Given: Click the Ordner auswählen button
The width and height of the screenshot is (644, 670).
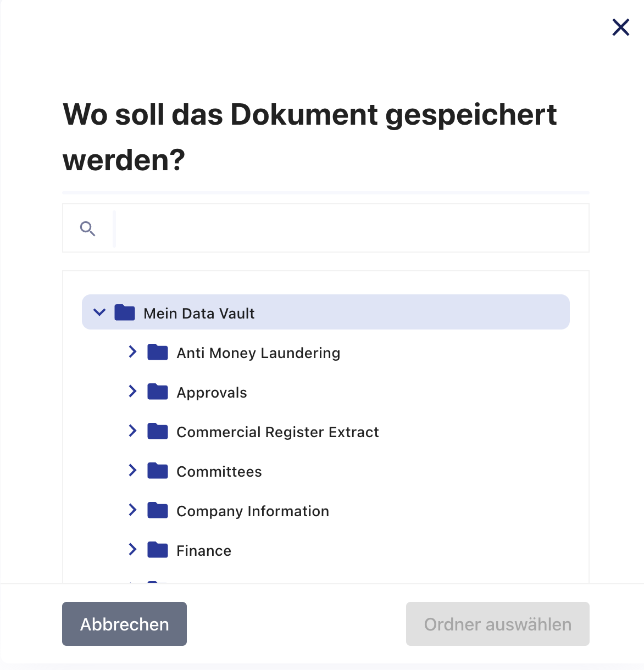Looking at the screenshot, I should [x=498, y=624].
